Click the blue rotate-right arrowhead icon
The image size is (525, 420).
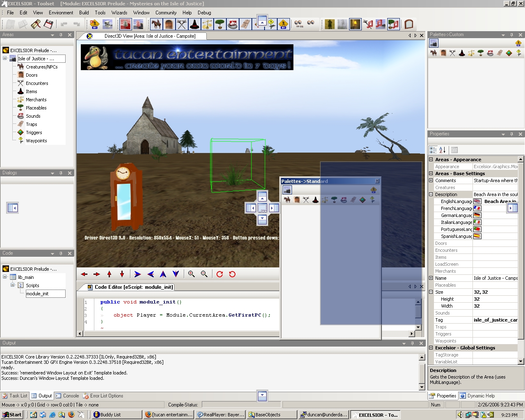[138, 274]
